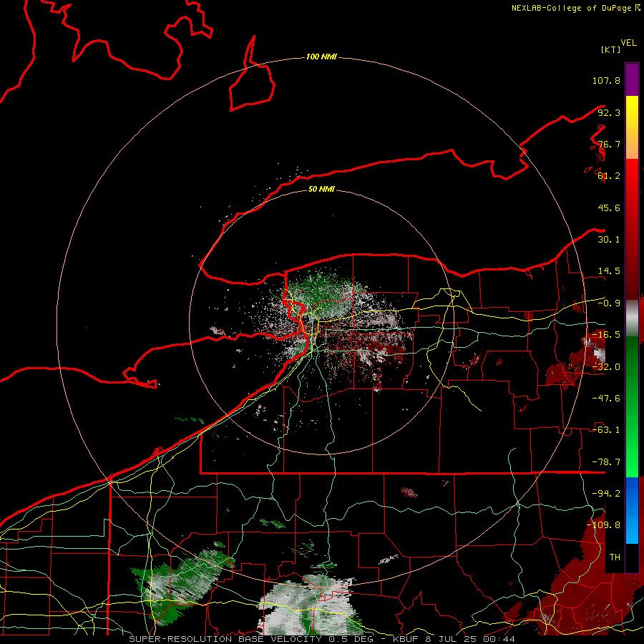The image size is (644, 644).
Task: Click the -78.7 velocity scale value
Action: tap(606, 462)
